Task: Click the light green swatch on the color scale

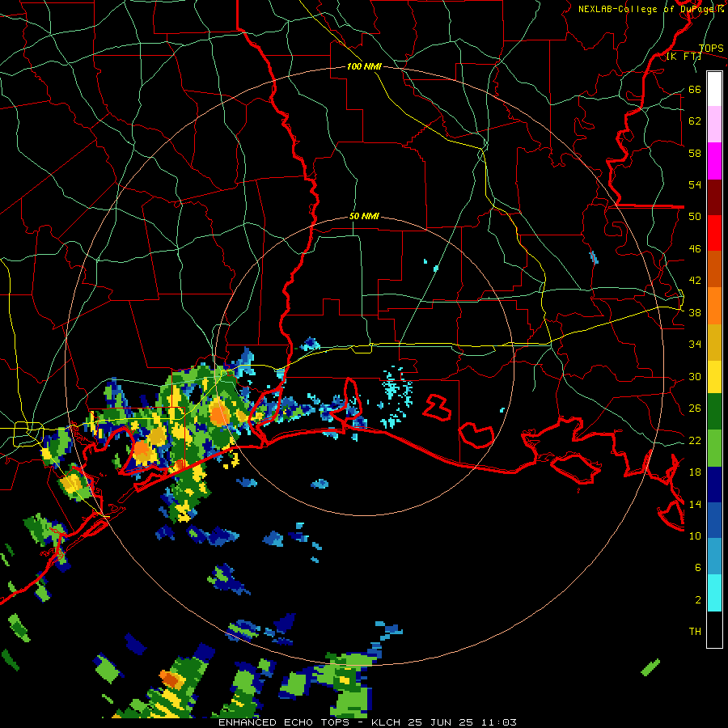Action: coord(714,448)
